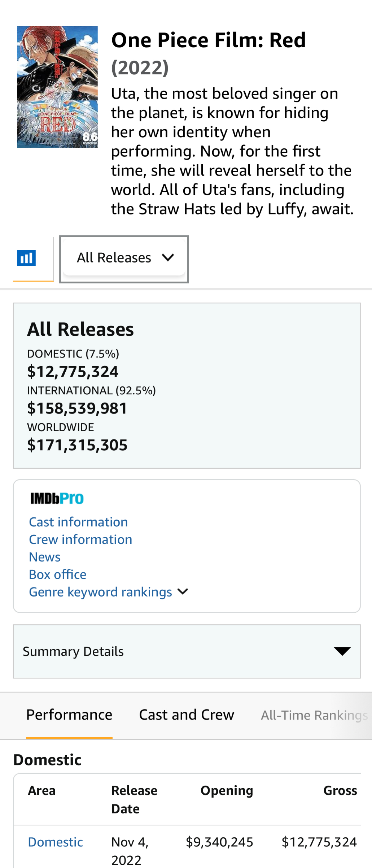Open the Cast information link
This screenshot has width=372, height=868.
tap(78, 522)
